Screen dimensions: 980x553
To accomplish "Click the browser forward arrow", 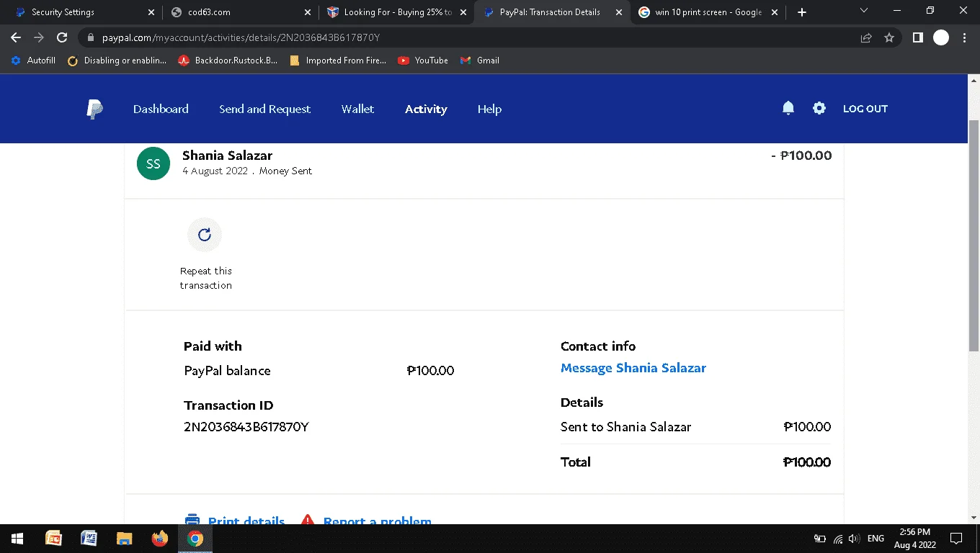I will coord(39,38).
